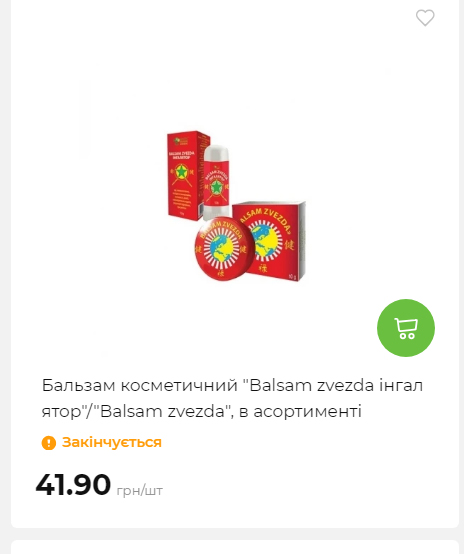Click the red label on inhaler tube

pos(217,185)
